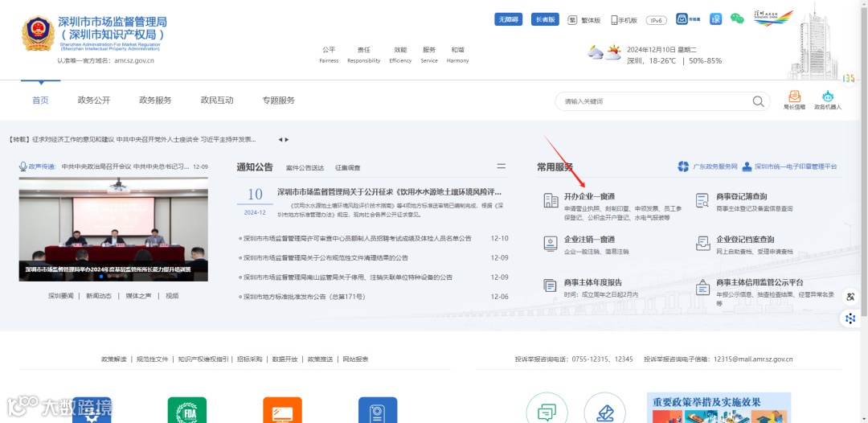
Task: Click the next arrow of the news ticker
Action: (x=287, y=139)
